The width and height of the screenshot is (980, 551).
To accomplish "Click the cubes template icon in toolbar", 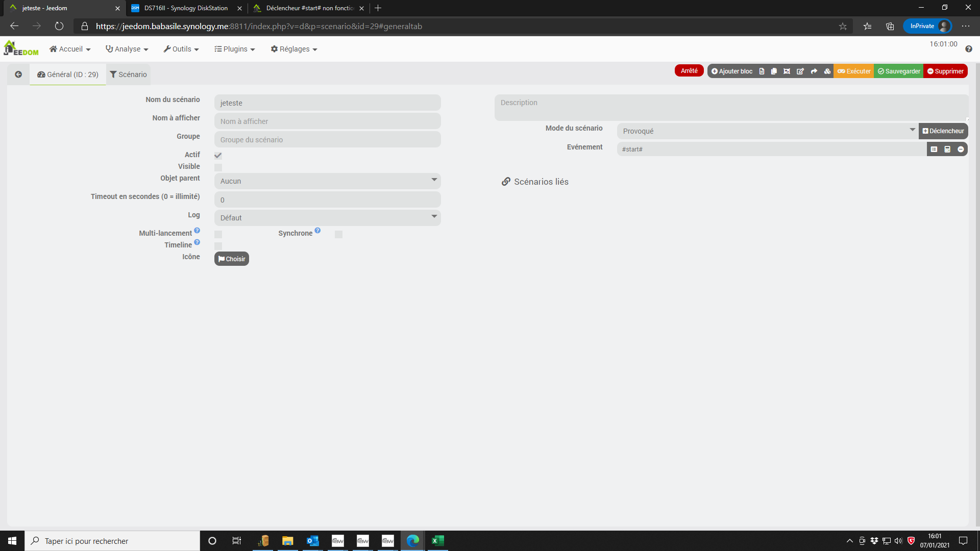I will point(827,71).
